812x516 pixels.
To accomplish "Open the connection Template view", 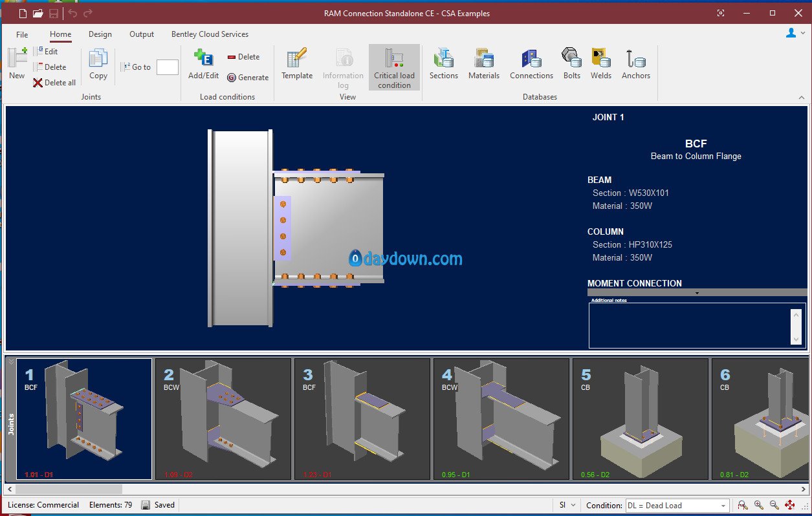I will pos(297,64).
